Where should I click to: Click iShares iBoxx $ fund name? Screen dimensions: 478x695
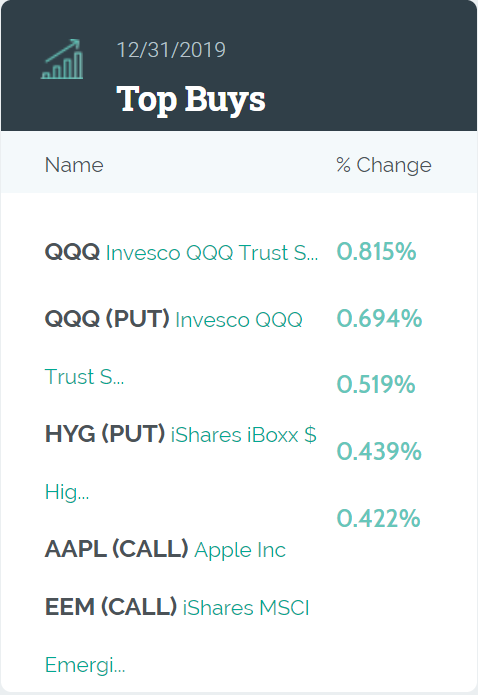[243, 434]
